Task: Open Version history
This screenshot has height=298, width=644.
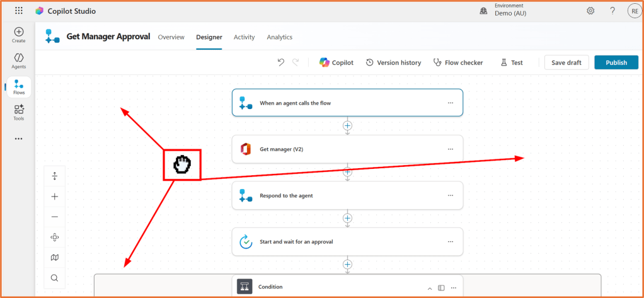Action: (x=393, y=62)
